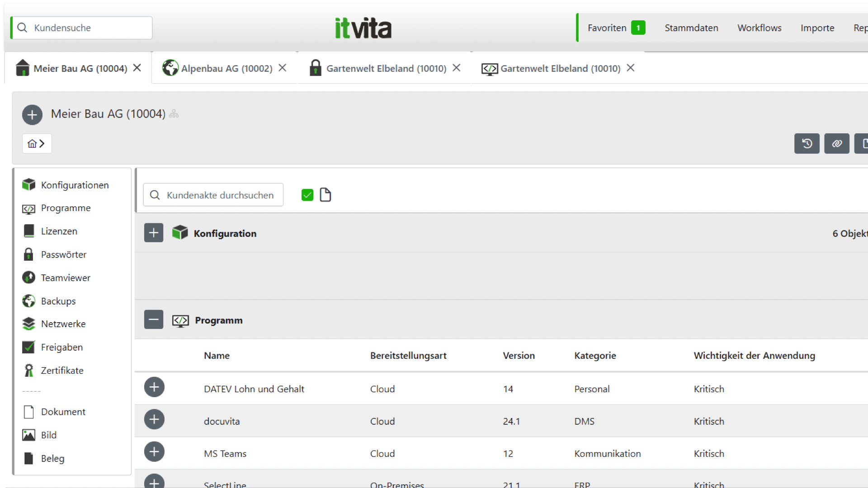Collapse the Programm section

pos(154,320)
